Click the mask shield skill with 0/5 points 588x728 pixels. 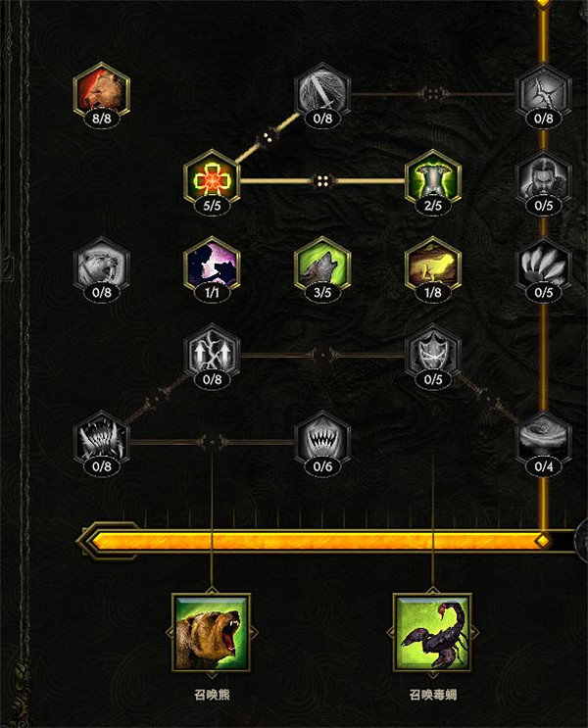[x=433, y=353]
